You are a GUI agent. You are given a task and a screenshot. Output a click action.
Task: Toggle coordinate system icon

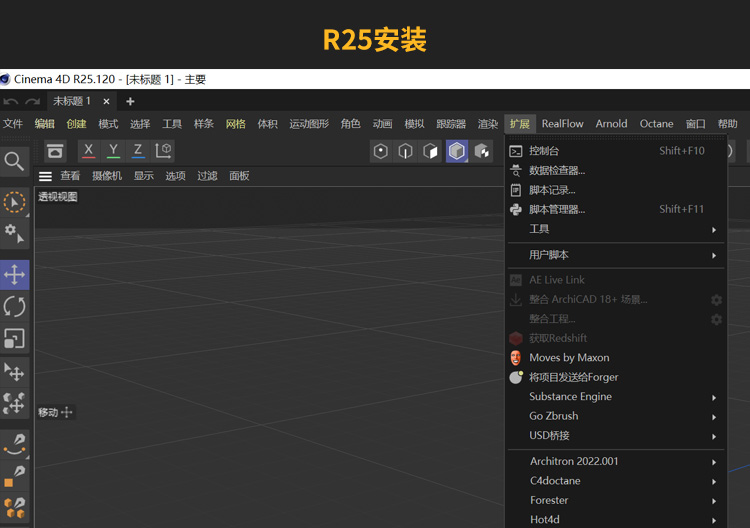(163, 151)
